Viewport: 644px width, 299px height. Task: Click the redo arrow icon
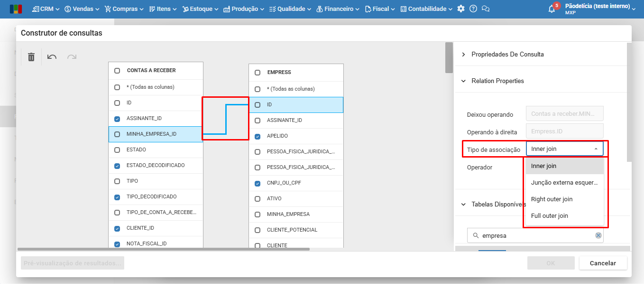[x=72, y=57]
